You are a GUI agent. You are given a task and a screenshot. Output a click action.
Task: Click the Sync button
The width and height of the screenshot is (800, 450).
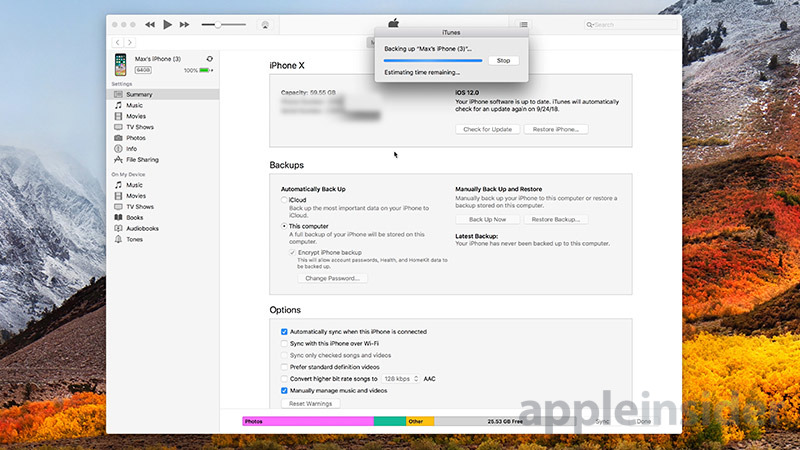(x=602, y=421)
